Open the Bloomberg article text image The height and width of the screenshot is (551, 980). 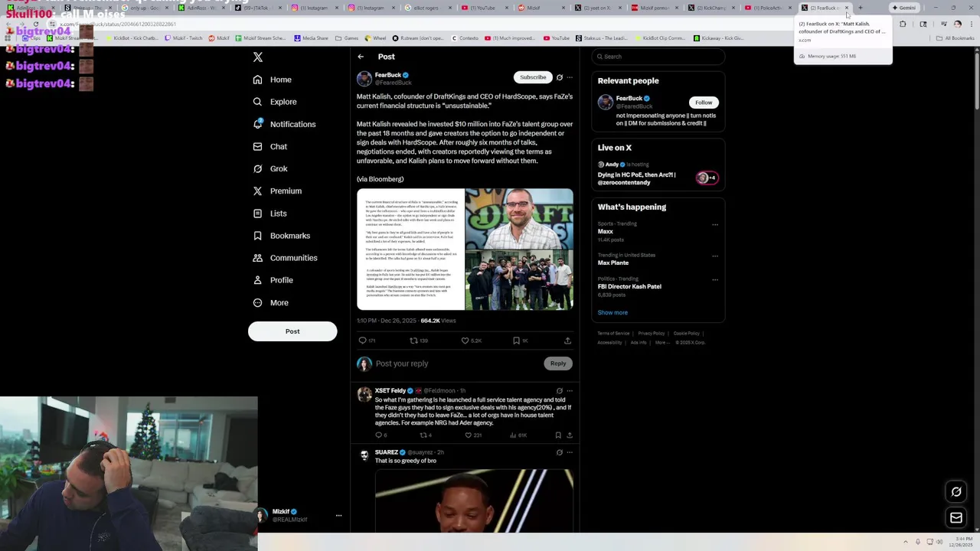[x=410, y=249]
